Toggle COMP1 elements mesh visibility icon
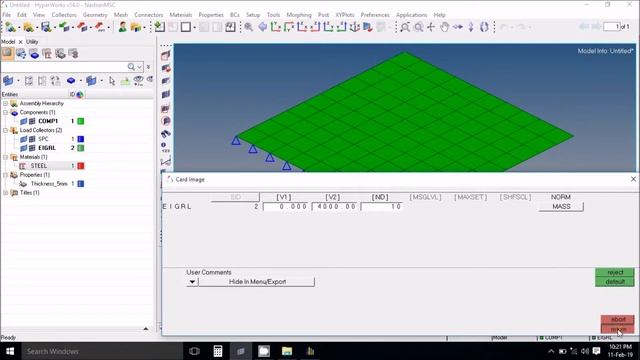The width and height of the screenshot is (640, 360). (32, 121)
